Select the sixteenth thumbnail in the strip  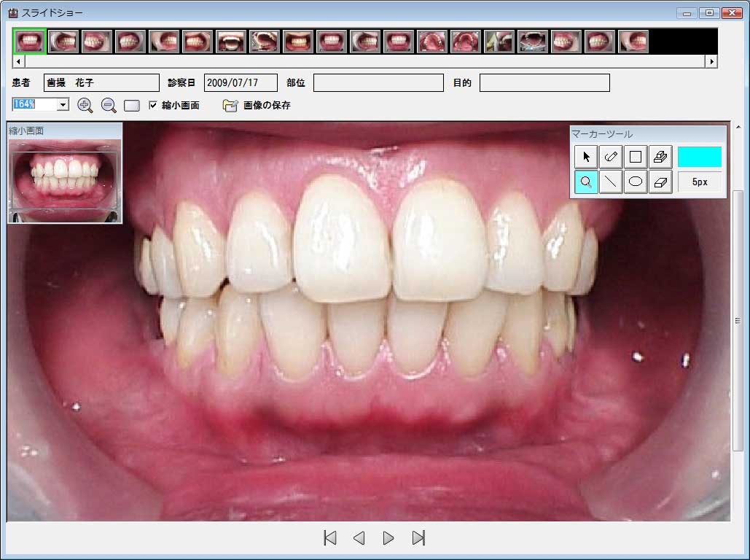click(532, 41)
